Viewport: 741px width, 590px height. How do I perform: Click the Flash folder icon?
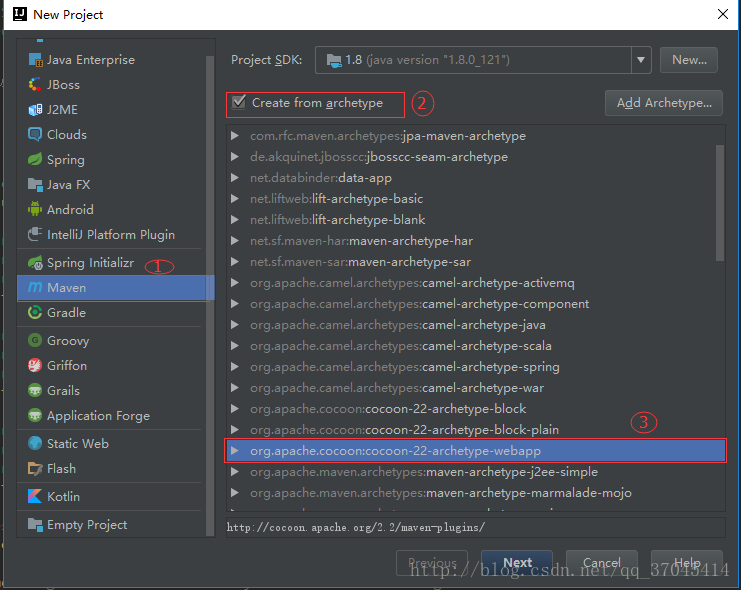point(35,468)
